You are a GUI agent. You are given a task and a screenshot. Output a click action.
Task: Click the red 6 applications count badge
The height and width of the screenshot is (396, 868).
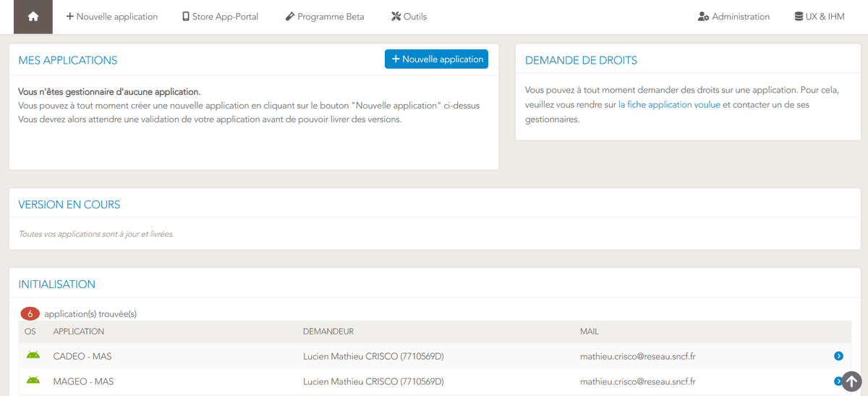pyautogui.click(x=30, y=313)
